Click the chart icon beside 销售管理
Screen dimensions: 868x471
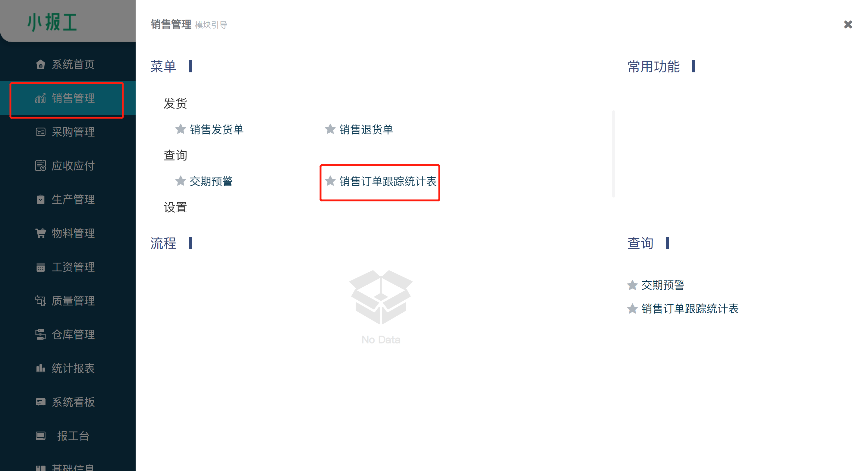tap(40, 98)
